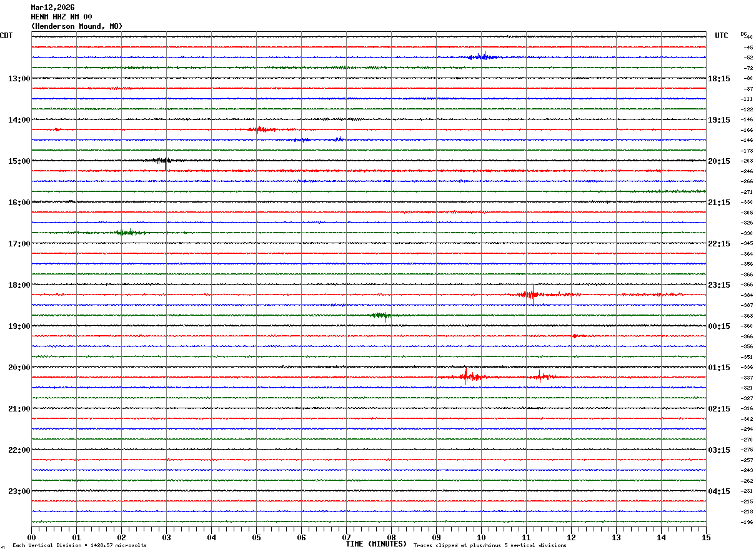This screenshot has height=554, width=756.
Task: Select the -196 DC offset value
Action: coord(747,522)
